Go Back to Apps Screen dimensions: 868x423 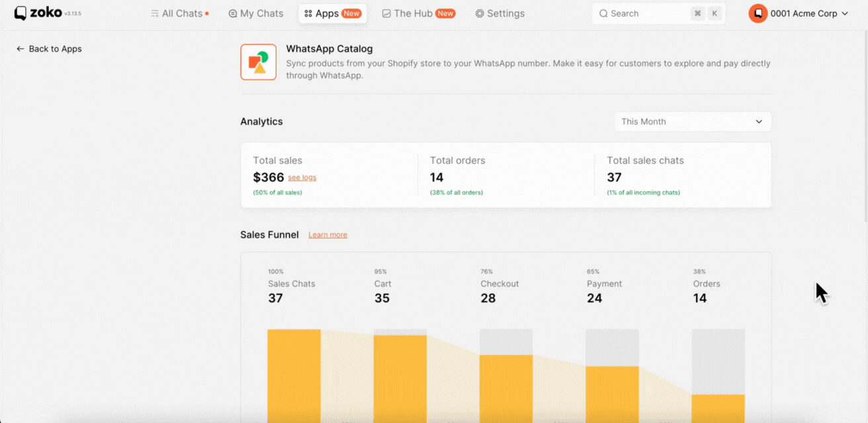49,49
